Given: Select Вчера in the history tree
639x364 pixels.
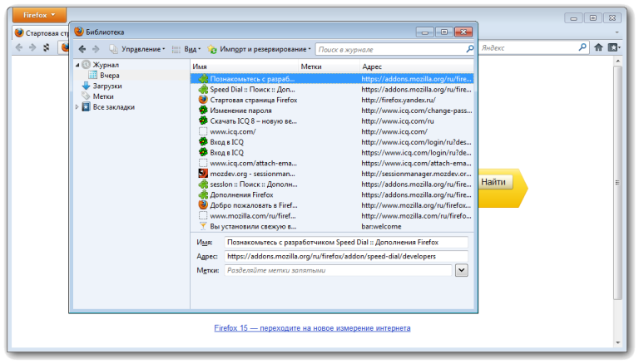Looking at the screenshot, I should pos(110,76).
